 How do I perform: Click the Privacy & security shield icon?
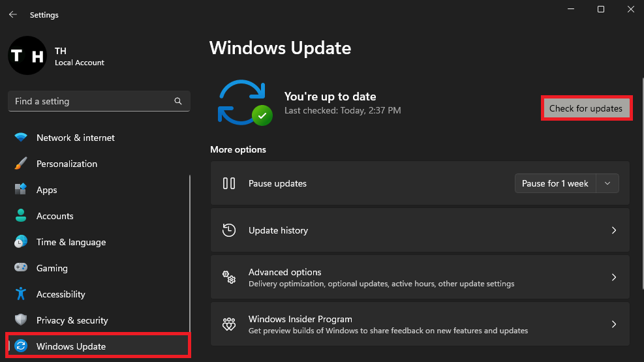[x=20, y=320]
